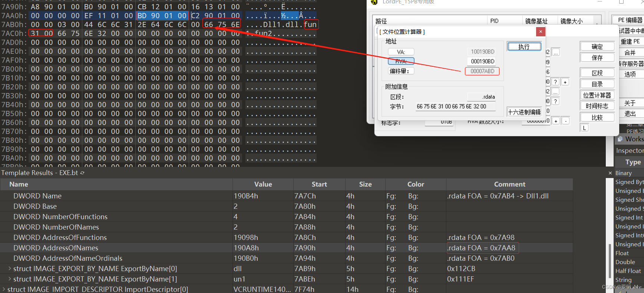Click the 路径 column header in LordPE
The width and height of the screenshot is (644, 293).
tap(430, 21)
